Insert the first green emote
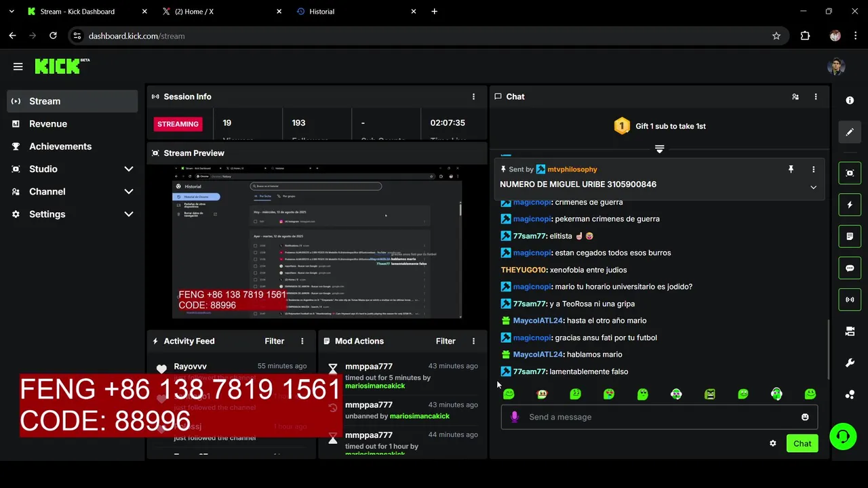Image resolution: width=868 pixels, height=488 pixels. [509, 394]
